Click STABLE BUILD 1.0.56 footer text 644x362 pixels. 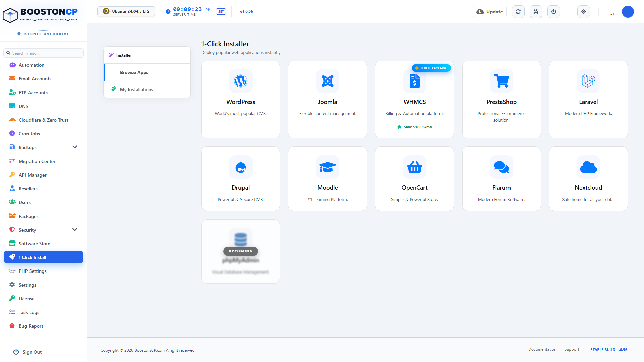(x=609, y=350)
